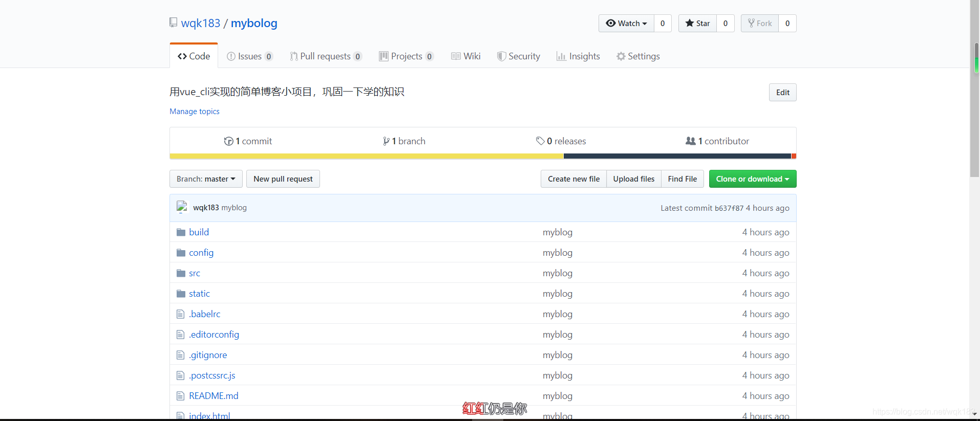
Task: Star the mybolog repository
Action: (x=697, y=24)
